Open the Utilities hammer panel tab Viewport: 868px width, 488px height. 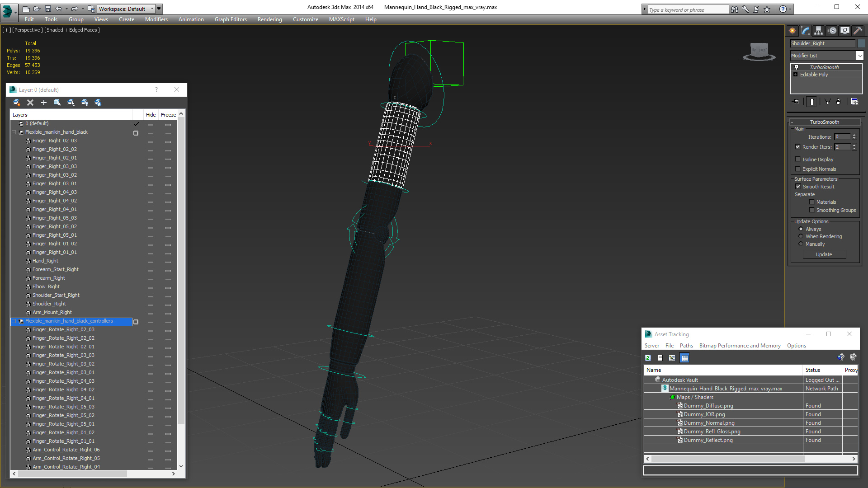pyautogui.click(x=858, y=31)
